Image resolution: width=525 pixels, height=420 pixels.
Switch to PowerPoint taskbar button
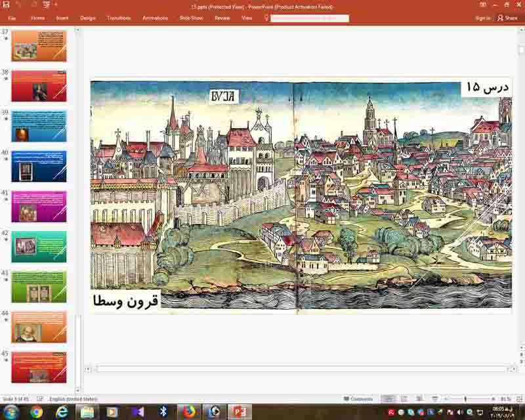pos(240,411)
